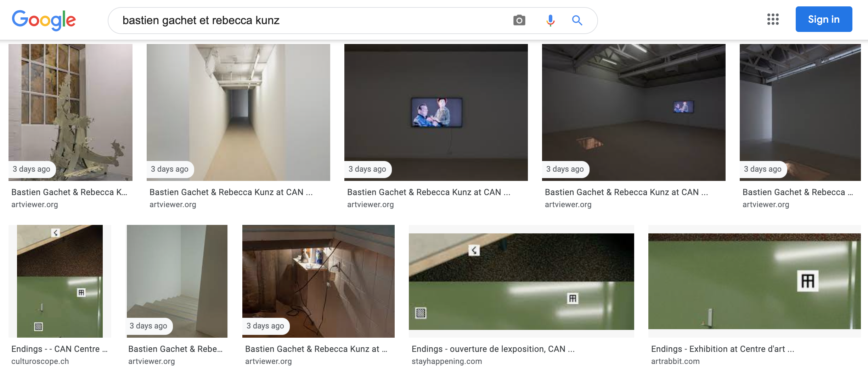Open culturoscope green wall image thumbnail

pyautogui.click(x=60, y=281)
